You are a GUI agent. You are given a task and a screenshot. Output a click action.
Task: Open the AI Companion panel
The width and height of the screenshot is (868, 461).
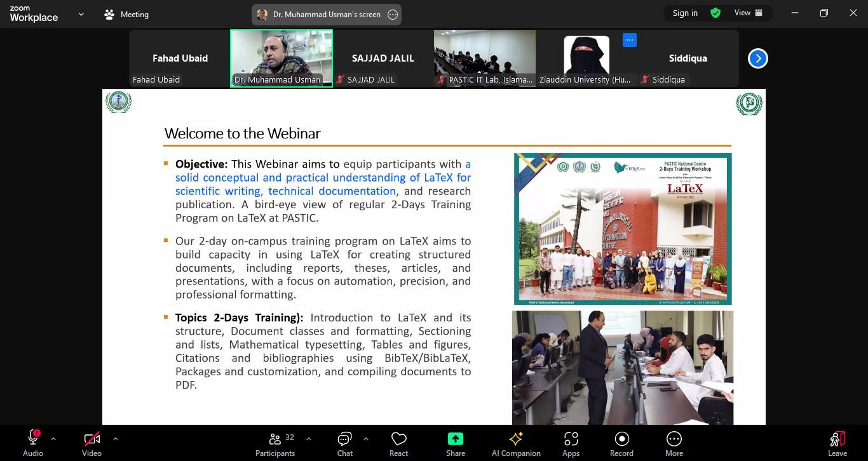(x=516, y=444)
